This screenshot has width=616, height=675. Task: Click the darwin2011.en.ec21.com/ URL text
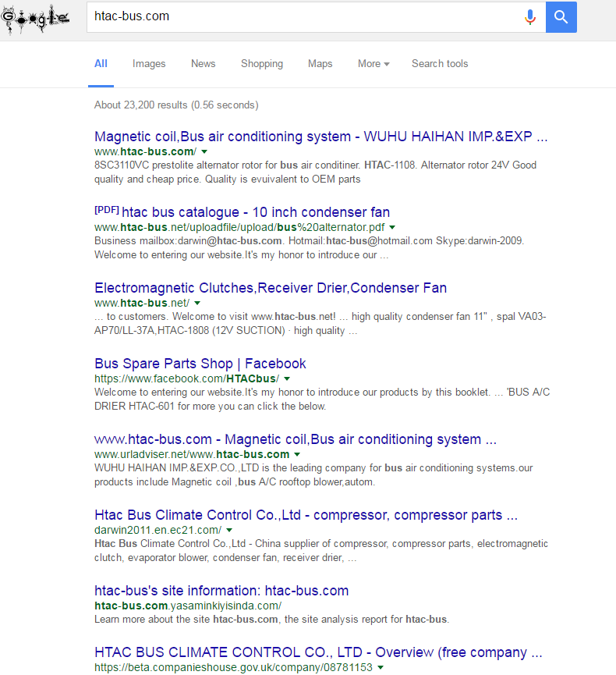point(158,531)
